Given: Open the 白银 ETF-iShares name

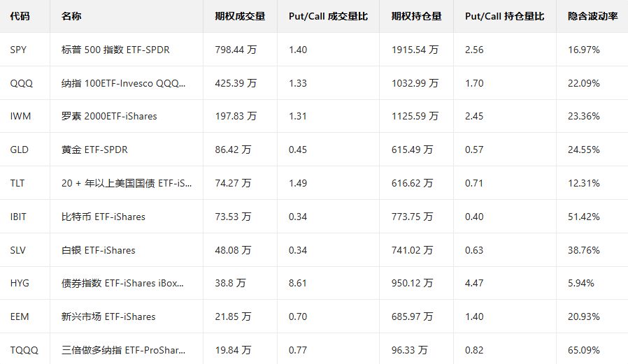Looking at the screenshot, I should (x=99, y=250).
